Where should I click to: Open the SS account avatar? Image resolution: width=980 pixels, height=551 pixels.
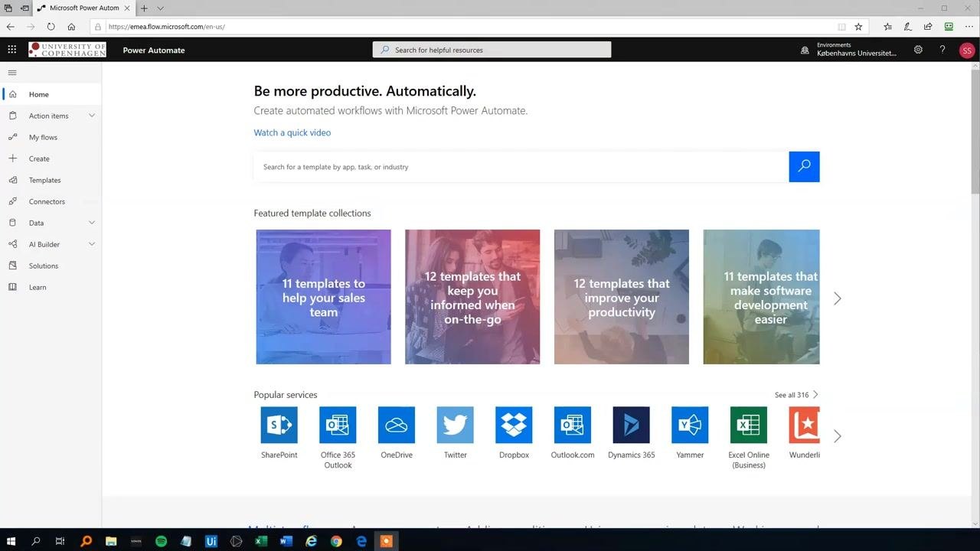coord(966,51)
